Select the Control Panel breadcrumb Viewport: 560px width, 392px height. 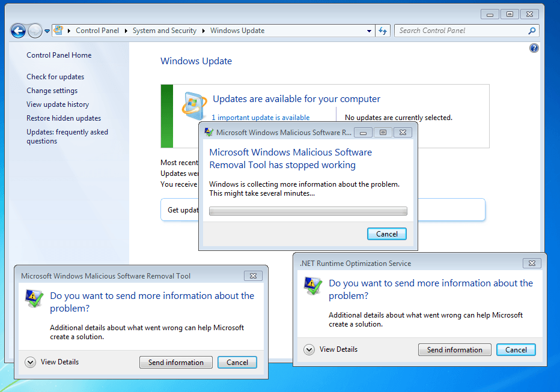point(97,31)
